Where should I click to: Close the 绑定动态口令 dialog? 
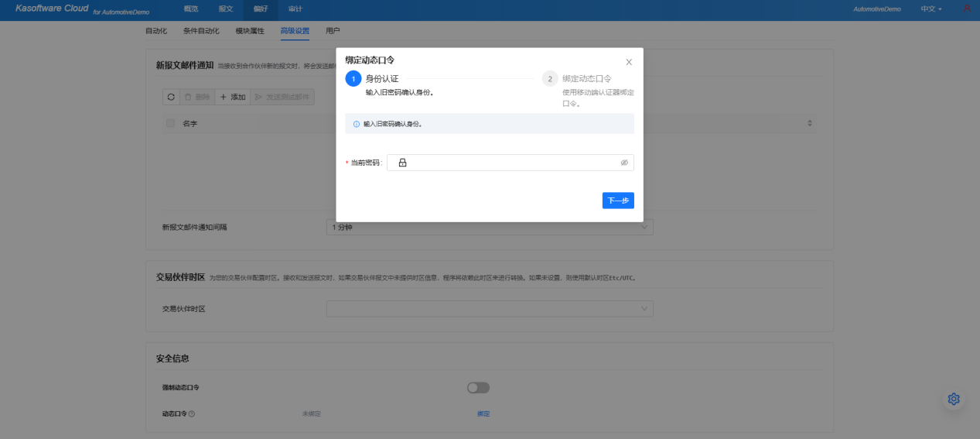tap(629, 62)
